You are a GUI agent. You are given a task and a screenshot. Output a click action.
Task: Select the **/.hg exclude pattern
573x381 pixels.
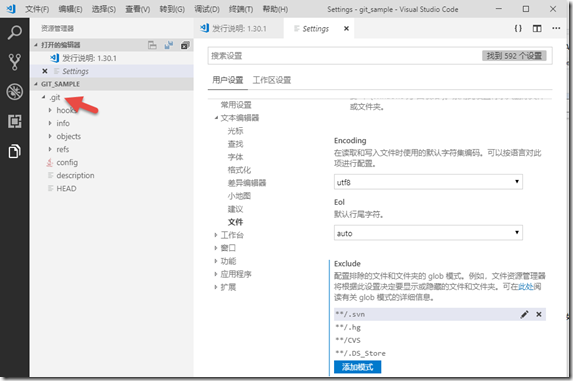(440, 327)
